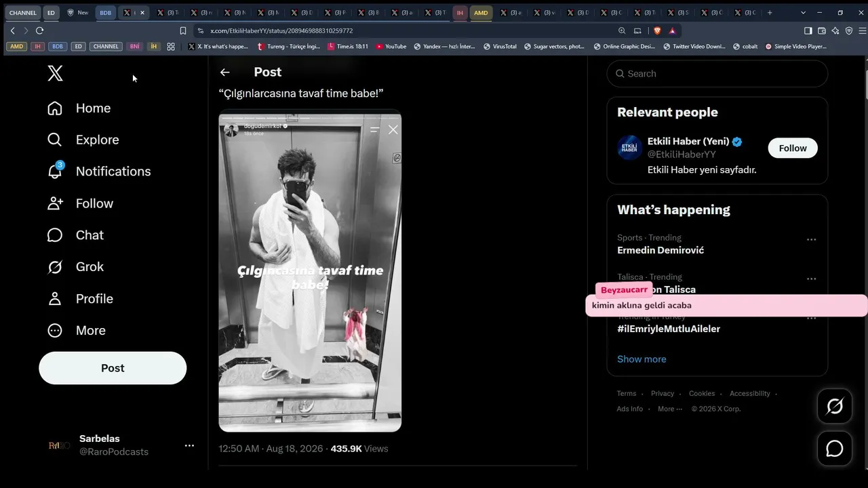Image resolution: width=868 pixels, height=488 pixels.
Task: Expand the footer More menu
Action: pyautogui.click(x=670, y=409)
